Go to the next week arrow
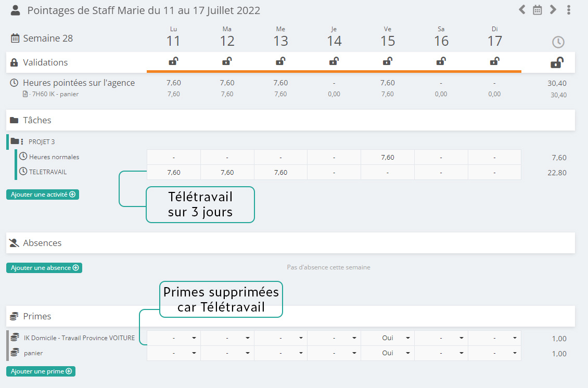588x388 pixels. click(x=553, y=9)
